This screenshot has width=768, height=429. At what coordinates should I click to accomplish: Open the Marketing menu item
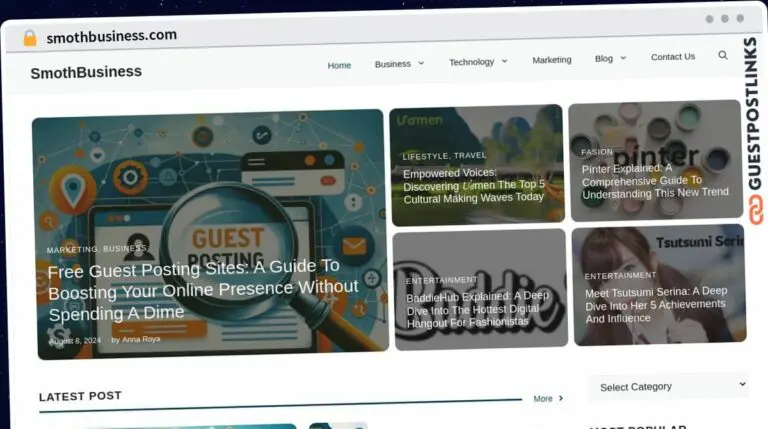click(x=551, y=60)
